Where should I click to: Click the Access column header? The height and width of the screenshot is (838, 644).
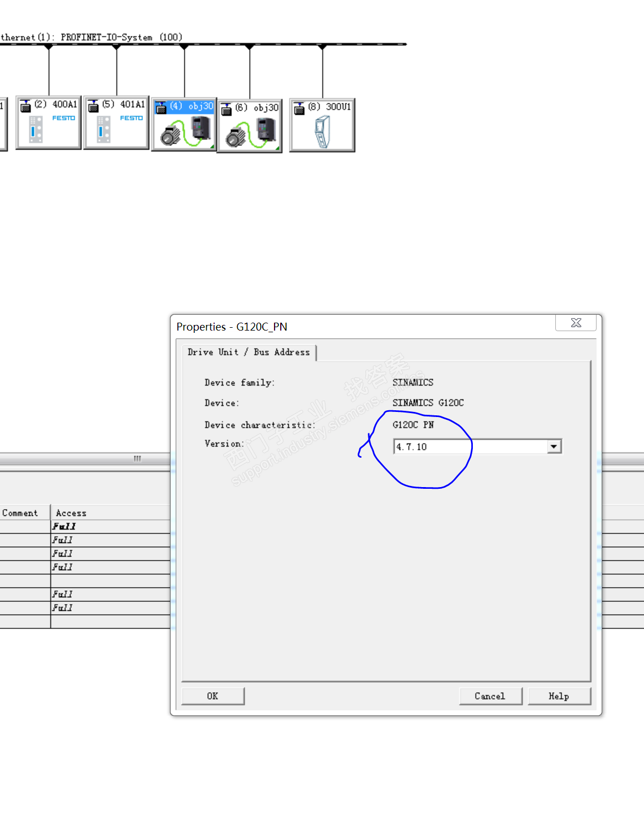tap(111, 513)
